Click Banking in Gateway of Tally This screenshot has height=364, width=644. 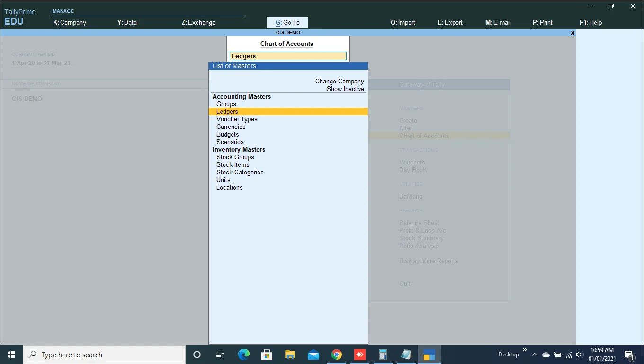point(411,196)
